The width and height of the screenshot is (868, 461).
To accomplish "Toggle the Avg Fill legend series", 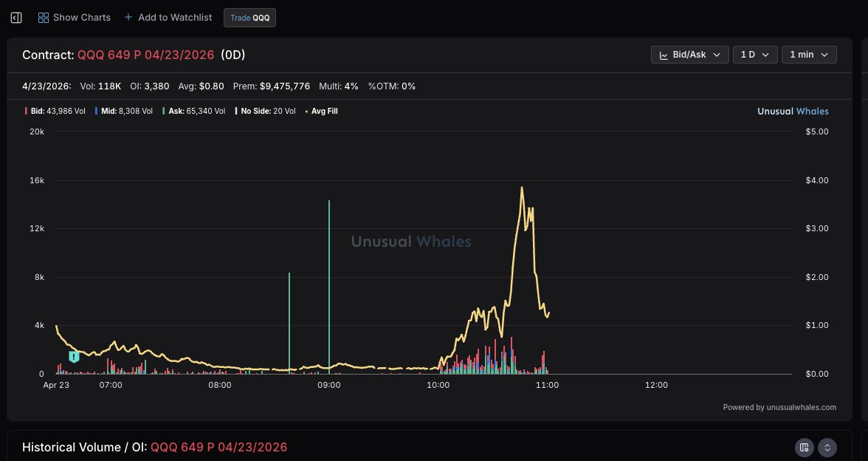I will (321, 111).
